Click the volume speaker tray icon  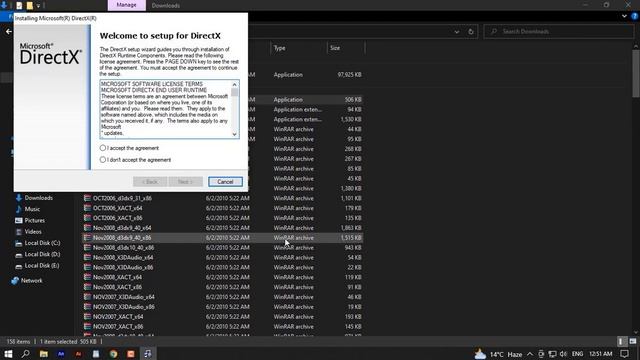(x=564, y=354)
